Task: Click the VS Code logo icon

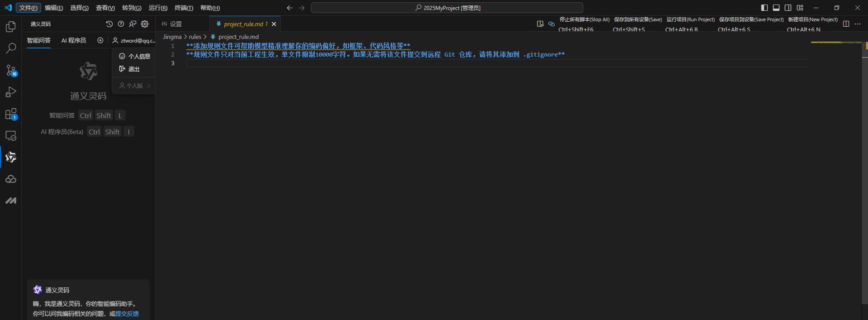Action: pyautogui.click(x=8, y=8)
